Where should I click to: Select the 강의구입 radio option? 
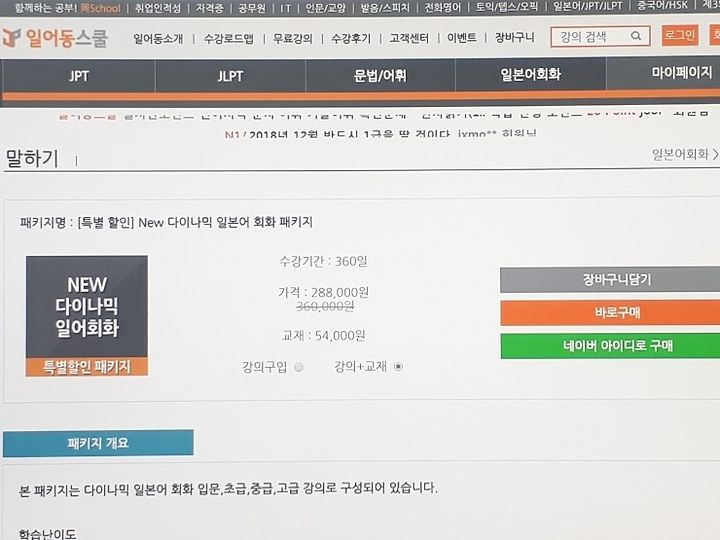tap(299, 367)
